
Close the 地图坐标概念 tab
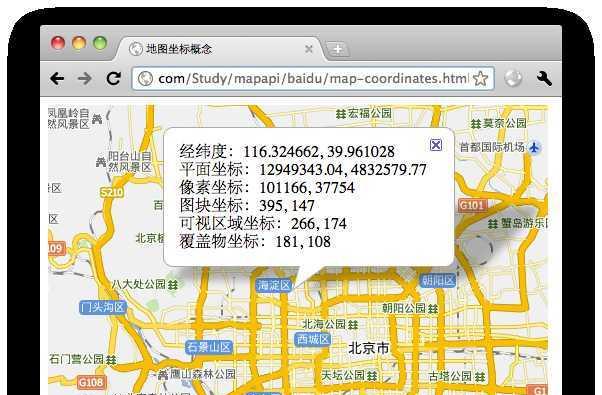[x=309, y=49]
